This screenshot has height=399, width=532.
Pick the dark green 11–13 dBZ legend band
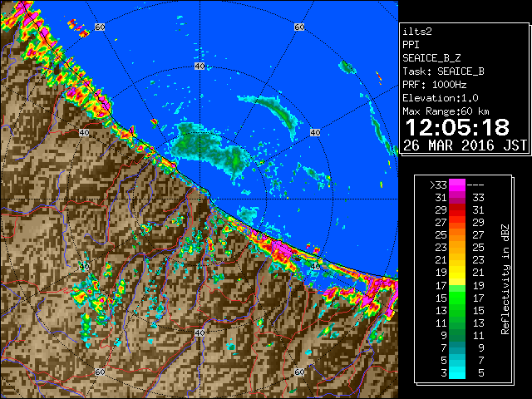(457, 323)
